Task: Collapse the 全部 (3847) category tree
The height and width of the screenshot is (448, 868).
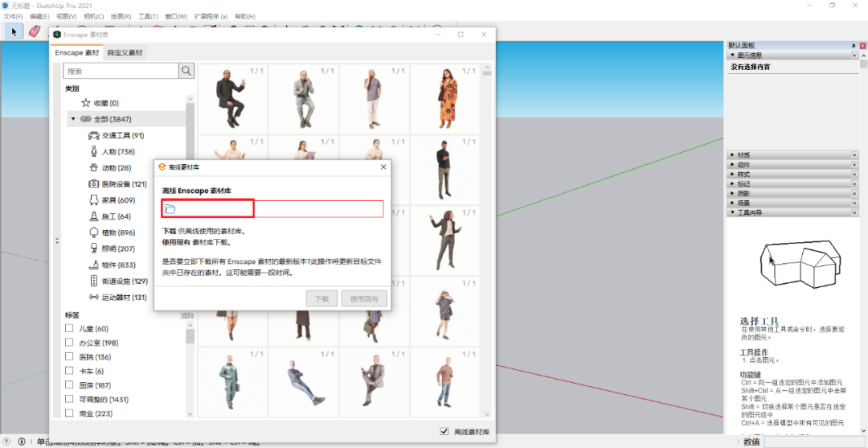Action: pos(73,119)
